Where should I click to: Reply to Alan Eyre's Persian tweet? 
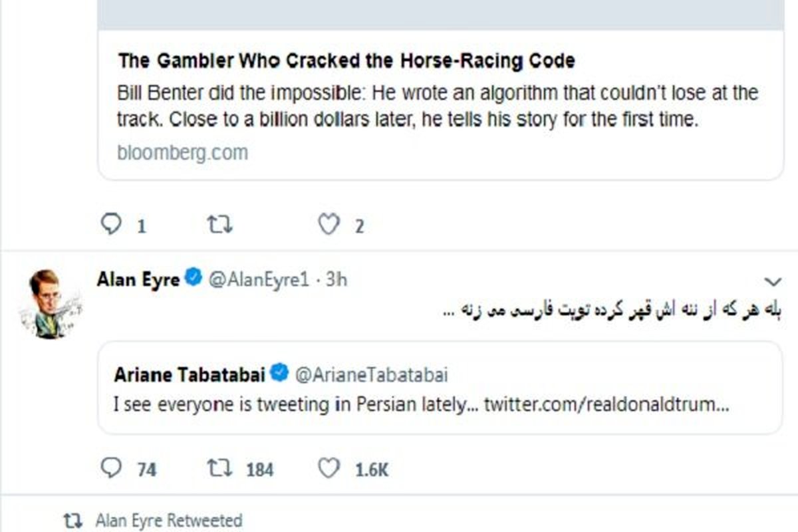pos(110,469)
